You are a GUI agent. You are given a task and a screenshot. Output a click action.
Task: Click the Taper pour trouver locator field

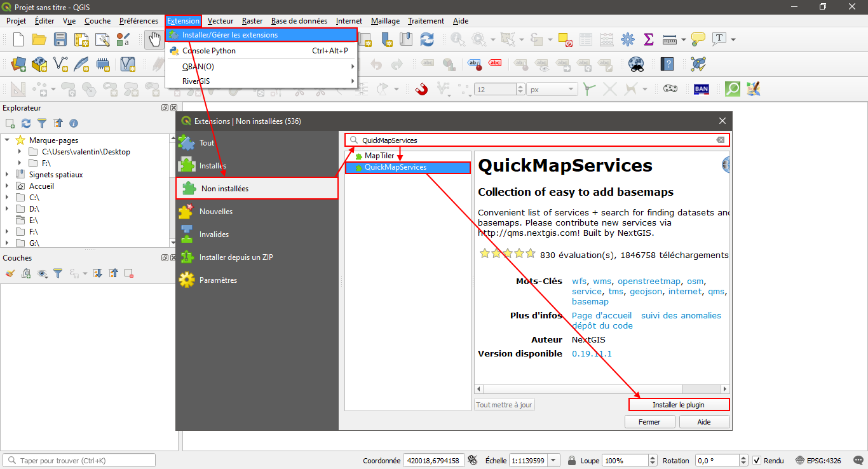pos(79,461)
